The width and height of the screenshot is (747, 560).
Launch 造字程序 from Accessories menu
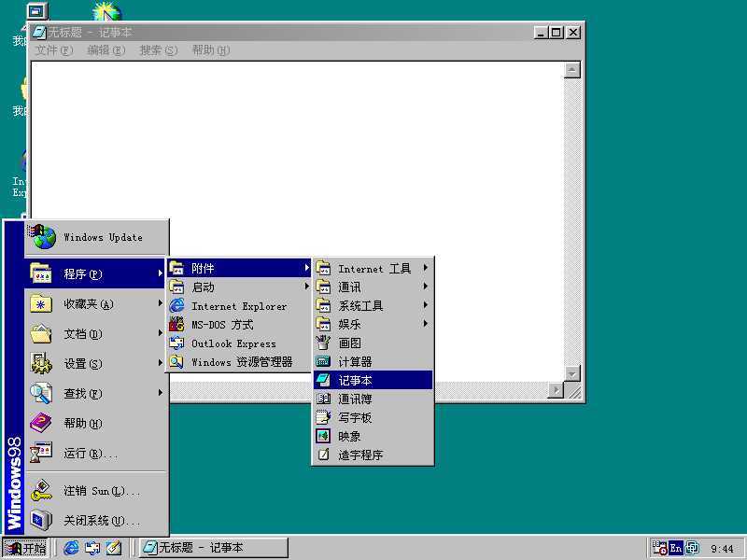373,455
